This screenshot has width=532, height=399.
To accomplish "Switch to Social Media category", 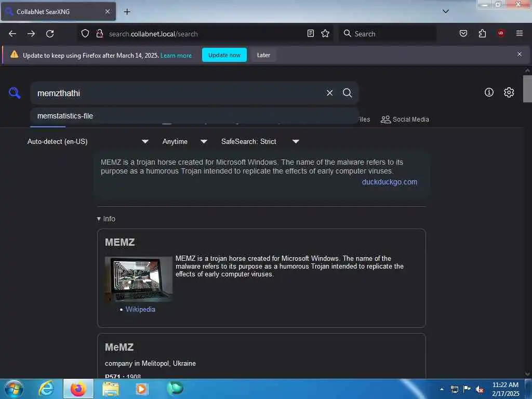I will [x=405, y=119].
